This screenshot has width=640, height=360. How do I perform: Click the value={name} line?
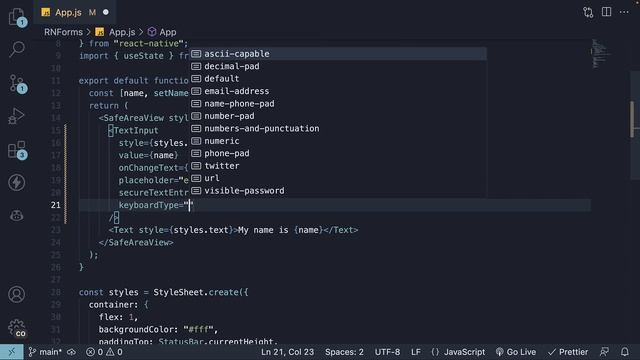coord(148,155)
